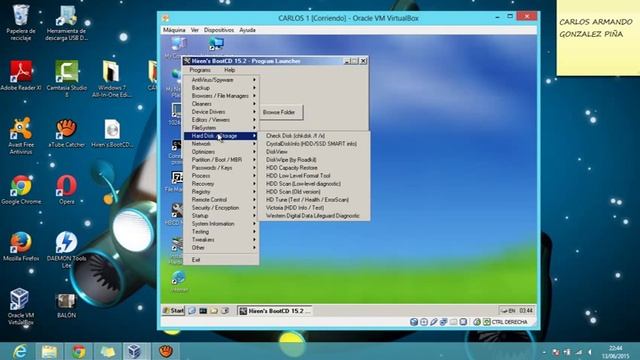Expand the Browsers / File Managers submenu
Image resolution: width=640 pixels, height=360 pixels.
221,96
